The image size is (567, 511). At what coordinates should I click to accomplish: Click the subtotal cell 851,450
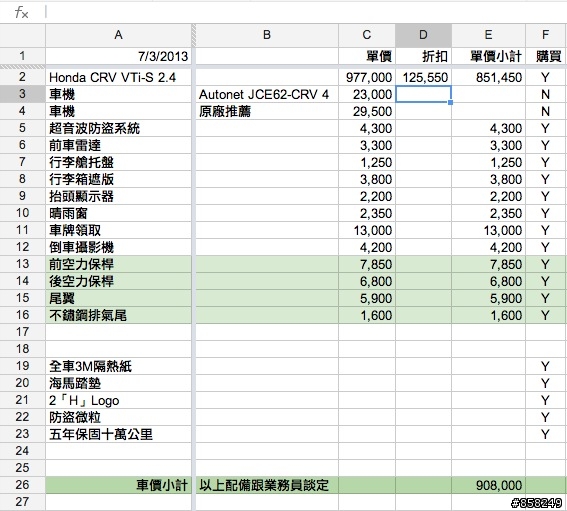click(x=488, y=77)
